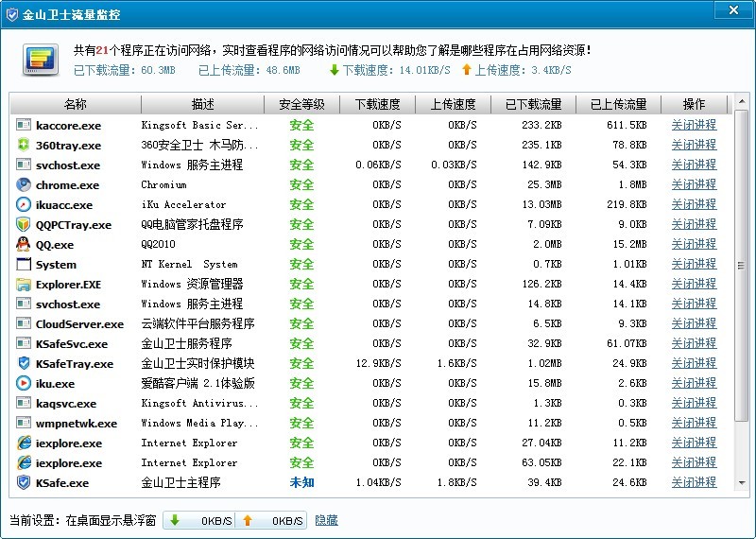The height and width of the screenshot is (539, 756).
Task: Sort by the 已上传流量 column header
Action: pos(619,104)
